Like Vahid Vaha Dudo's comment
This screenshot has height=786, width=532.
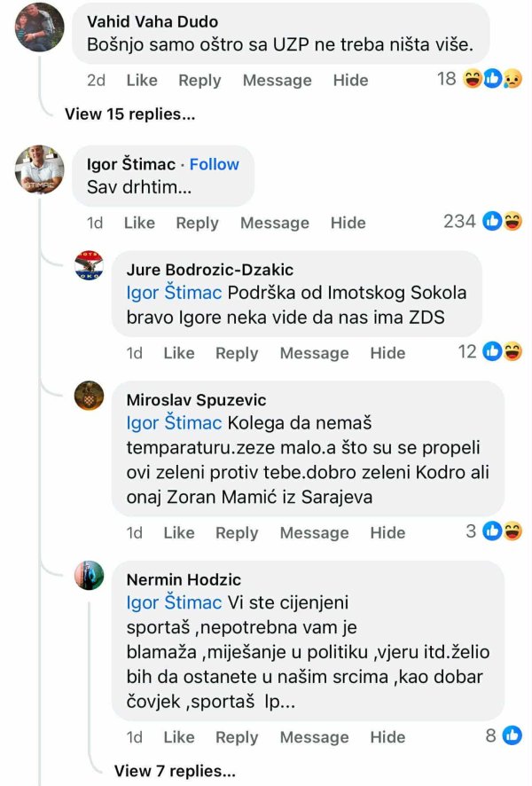pyautogui.click(x=142, y=80)
